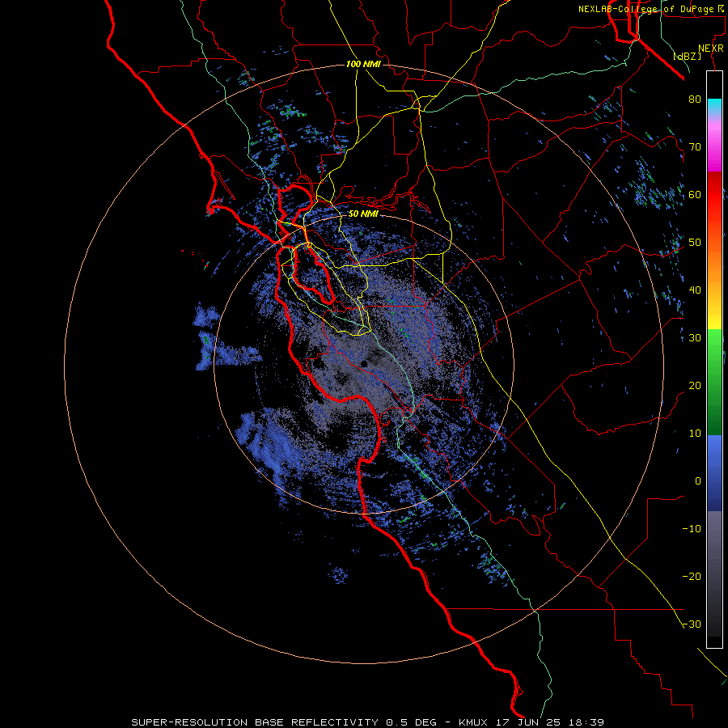Viewport: 728px width, 728px height.
Task: Click the Super-Resolution Base Reflectivity caption text
Action: click(368, 722)
